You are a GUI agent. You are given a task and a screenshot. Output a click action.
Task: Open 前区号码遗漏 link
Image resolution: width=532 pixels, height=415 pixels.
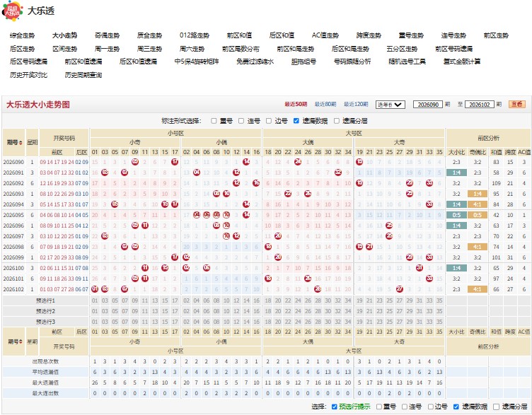click(453, 49)
